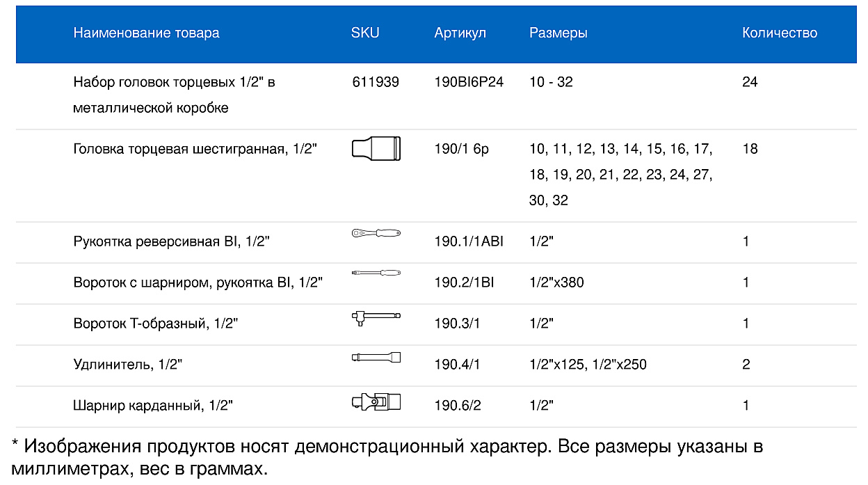Select 'Головка торцевая шестигранная, 1/2"' row name

(x=195, y=149)
